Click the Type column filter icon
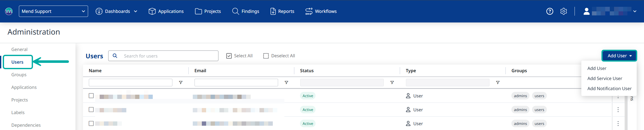644x130 pixels. [498, 83]
